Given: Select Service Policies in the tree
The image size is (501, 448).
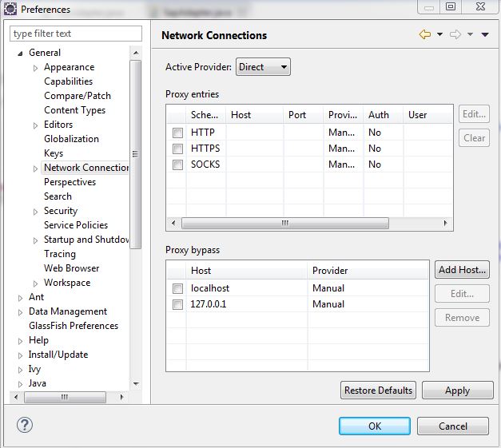Looking at the screenshot, I should click(76, 225).
